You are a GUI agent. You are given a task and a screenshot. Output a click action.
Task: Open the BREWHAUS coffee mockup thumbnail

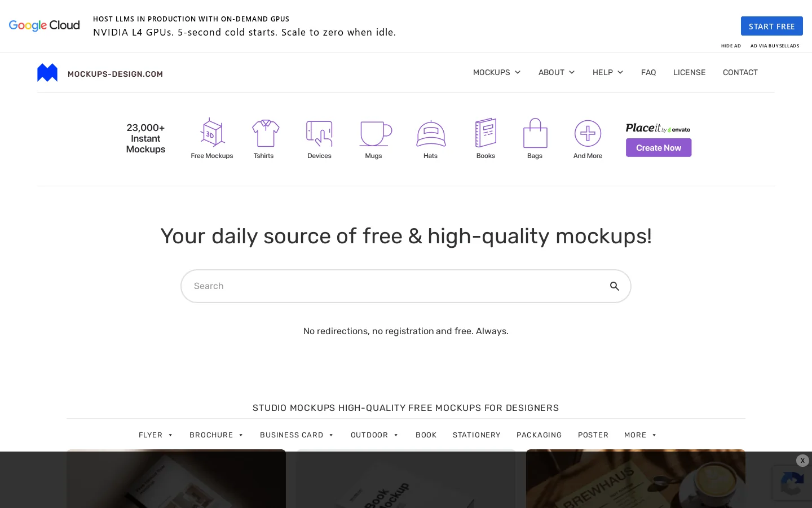coord(636,479)
